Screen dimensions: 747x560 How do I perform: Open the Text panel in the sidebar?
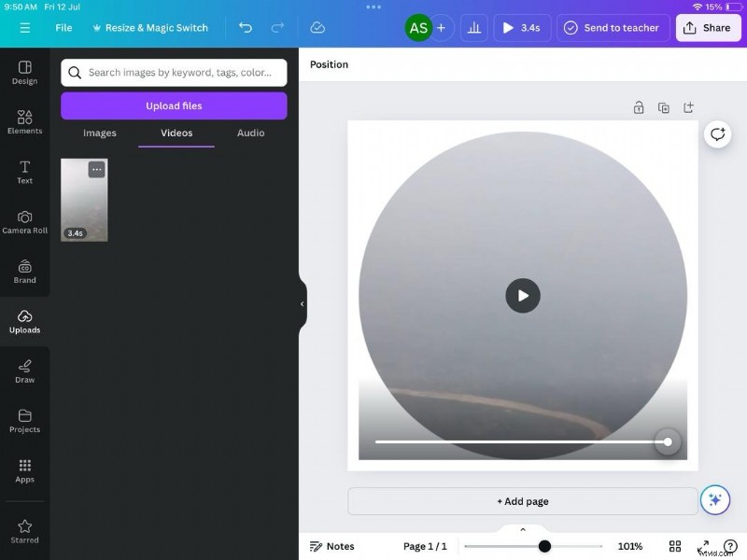pyautogui.click(x=24, y=172)
